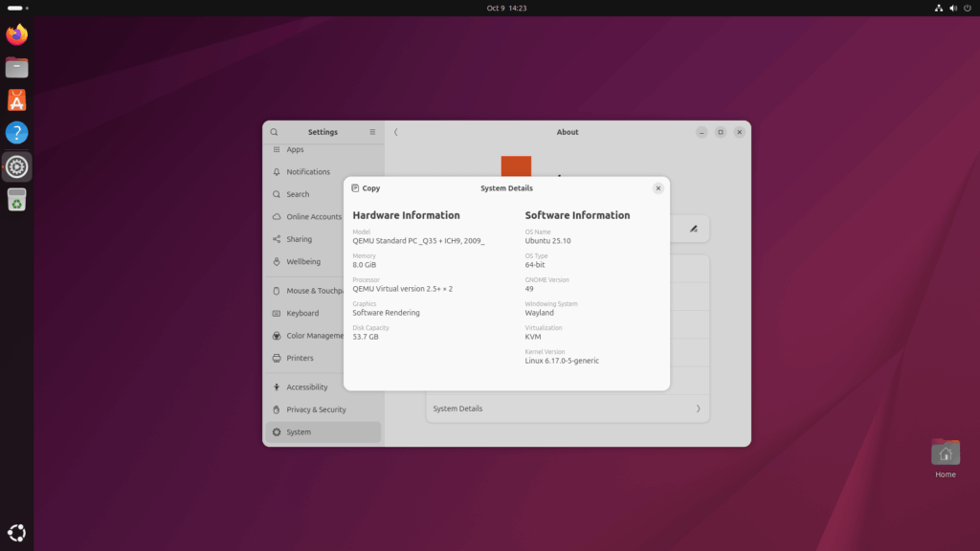Click network status icon in top bar
This screenshot has width=980, height=551.
(x=939, y=8)
